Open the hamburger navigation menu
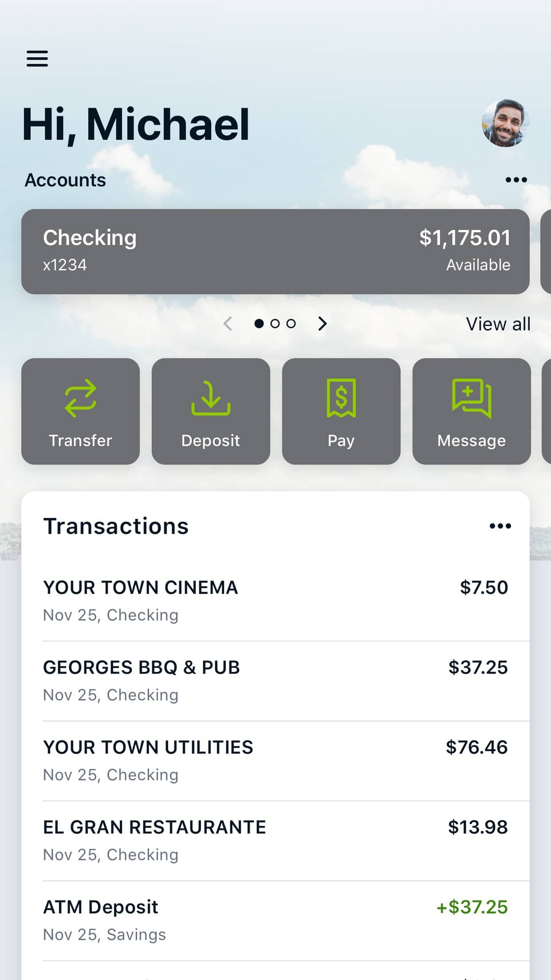This screenshot has height=980, width=551. pyautogui.click(x=37, y=58)
